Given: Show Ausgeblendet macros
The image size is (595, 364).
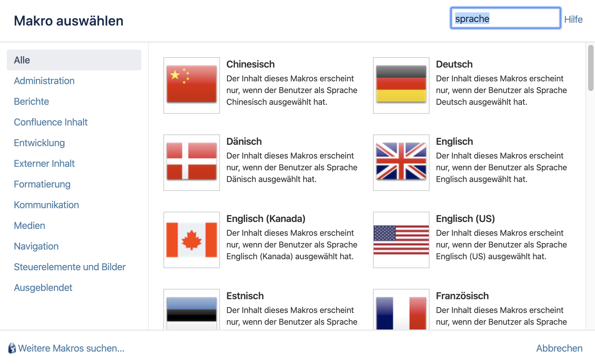Looking at the screenshot, I should [x=43, y=287].
